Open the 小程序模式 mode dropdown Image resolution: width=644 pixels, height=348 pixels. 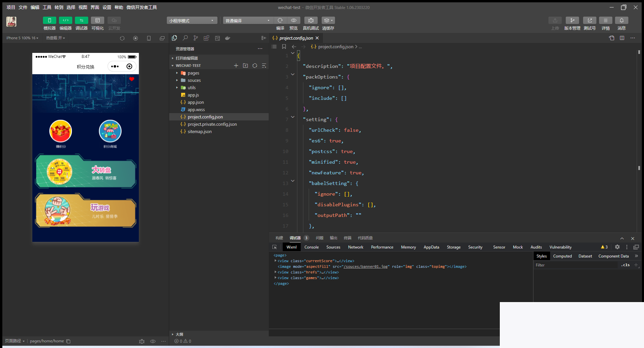192,21
